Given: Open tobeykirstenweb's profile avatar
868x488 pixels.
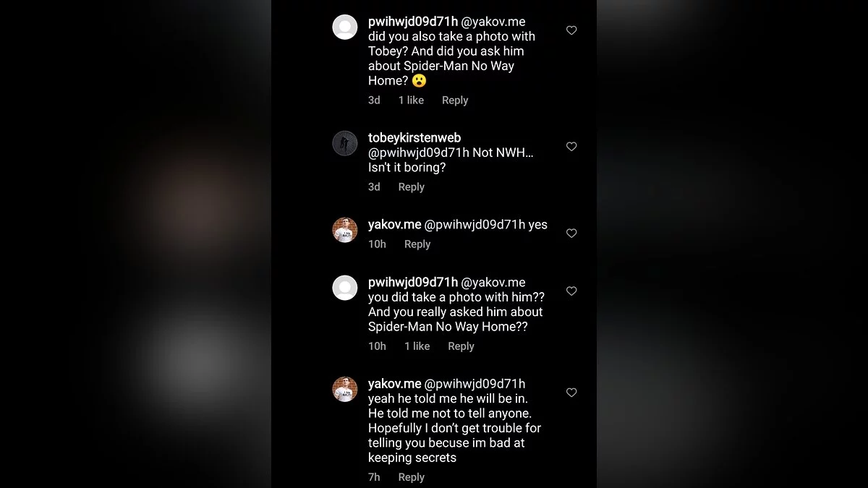Looking at the screenshot, I should point(345,143).
